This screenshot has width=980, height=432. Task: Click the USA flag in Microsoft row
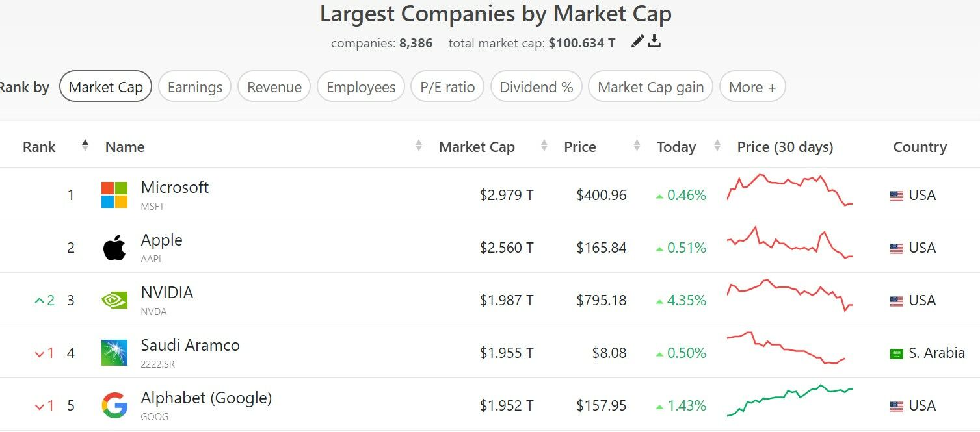point(897,196)
